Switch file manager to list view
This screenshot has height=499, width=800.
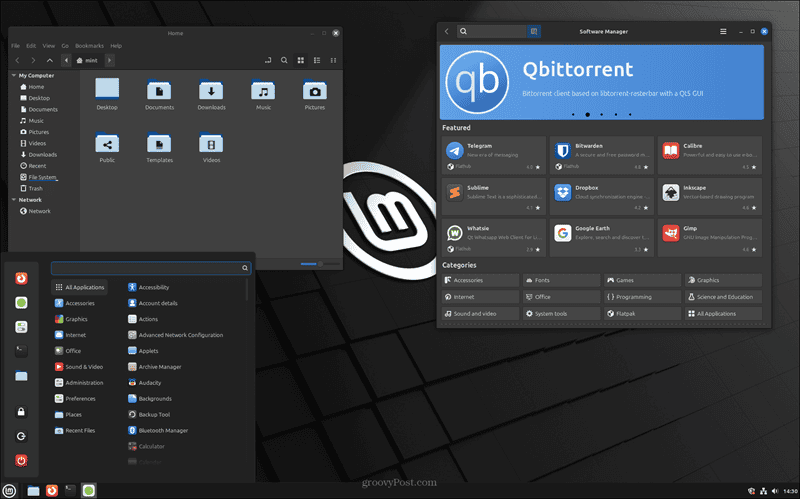(x=317, y=60)
